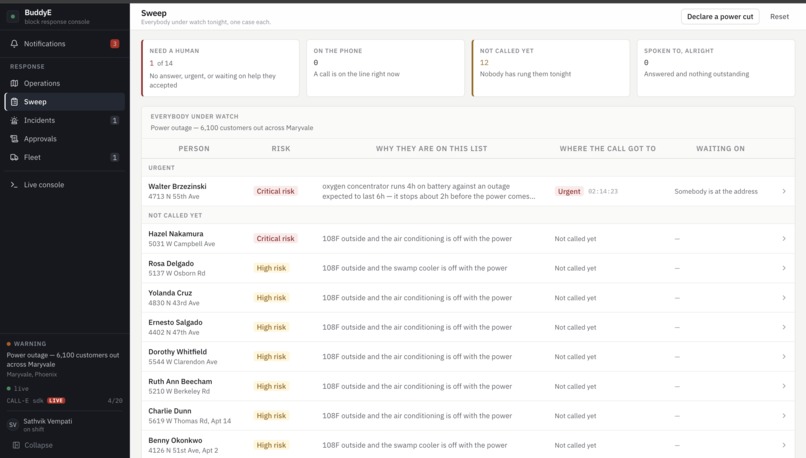Select the Sweep navigation item

coord(65,102)
